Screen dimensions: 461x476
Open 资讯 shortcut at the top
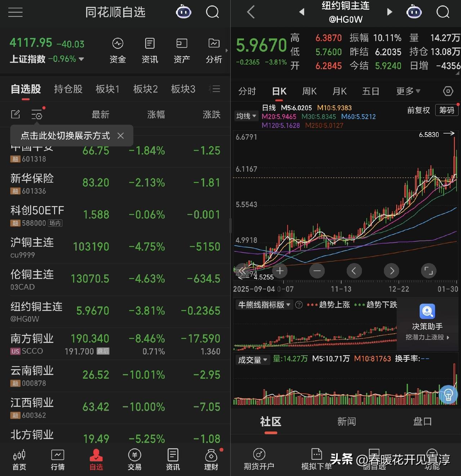150,50
